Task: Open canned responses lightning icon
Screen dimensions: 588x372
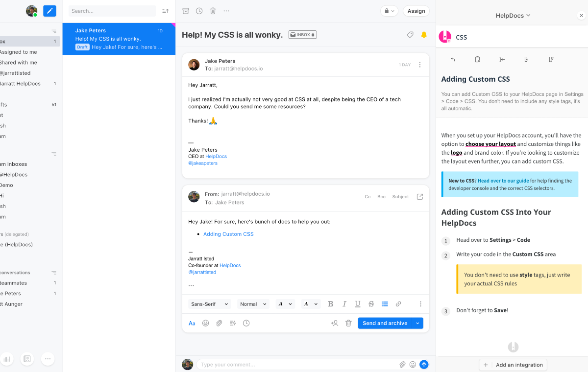Action: click(x=233, y=323)
